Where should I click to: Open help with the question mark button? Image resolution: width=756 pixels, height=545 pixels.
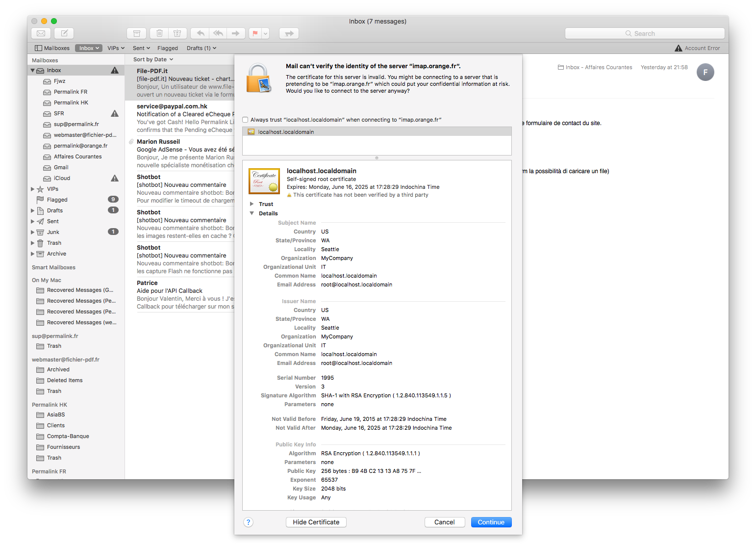click(x=249, y=522)
